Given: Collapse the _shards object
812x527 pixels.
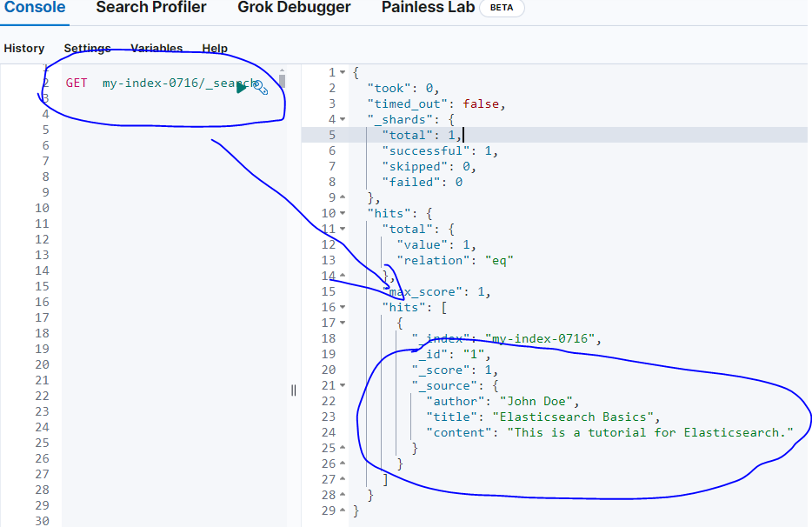Looking at the screenshot, I should pyautogui.click(x=341, y=119).
